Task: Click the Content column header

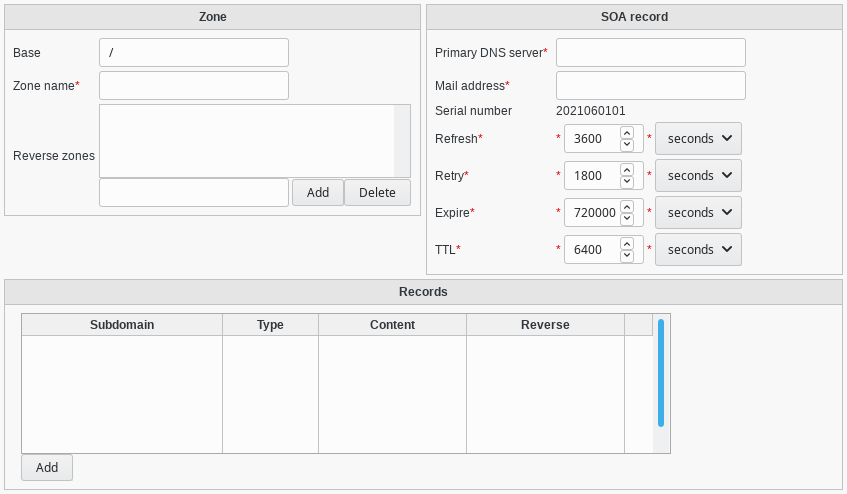Action: coord(392,324)
